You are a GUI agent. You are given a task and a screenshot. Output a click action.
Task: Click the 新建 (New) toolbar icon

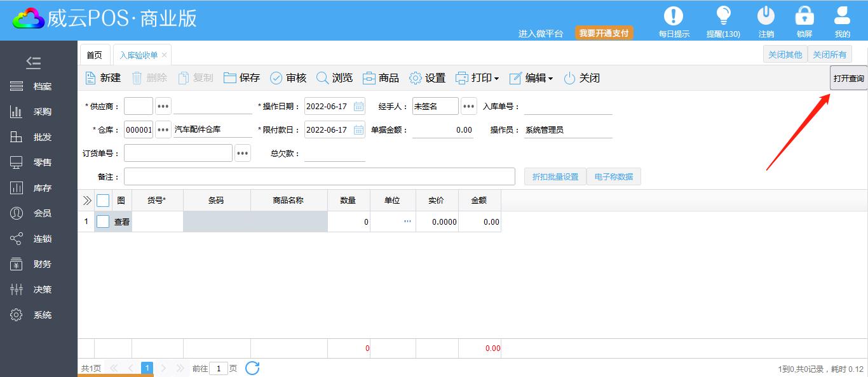click(x=91, y=78)
